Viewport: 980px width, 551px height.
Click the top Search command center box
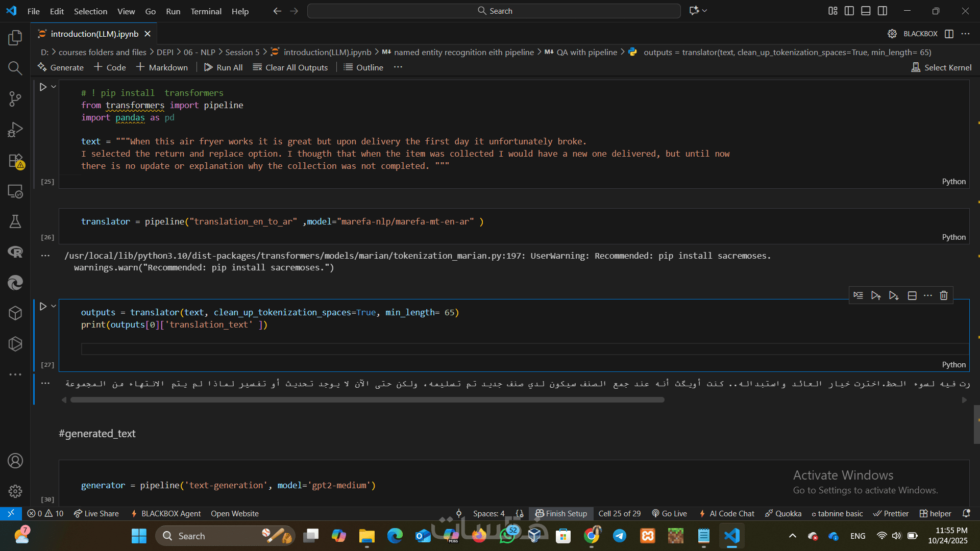click(494, 11)
